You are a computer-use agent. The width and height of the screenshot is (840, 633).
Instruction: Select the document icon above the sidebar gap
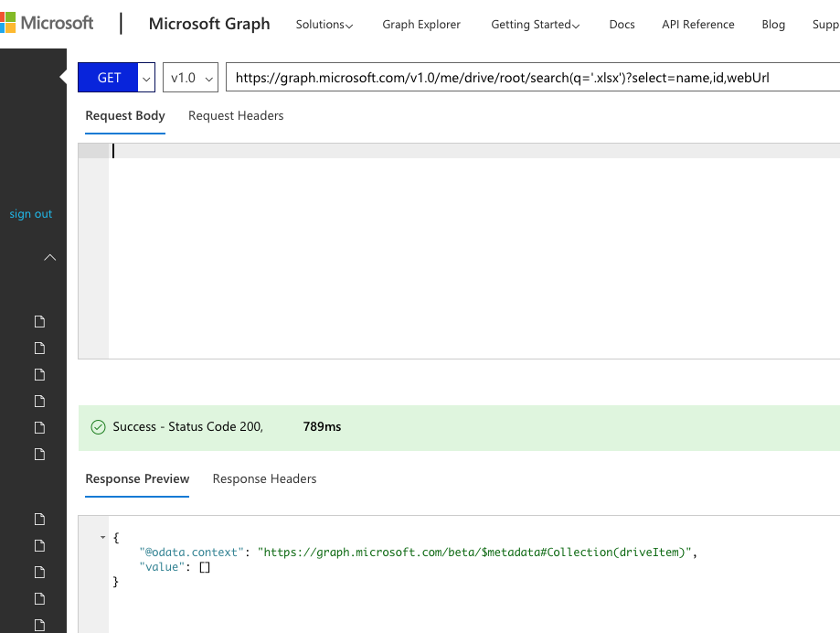(39, 454)
